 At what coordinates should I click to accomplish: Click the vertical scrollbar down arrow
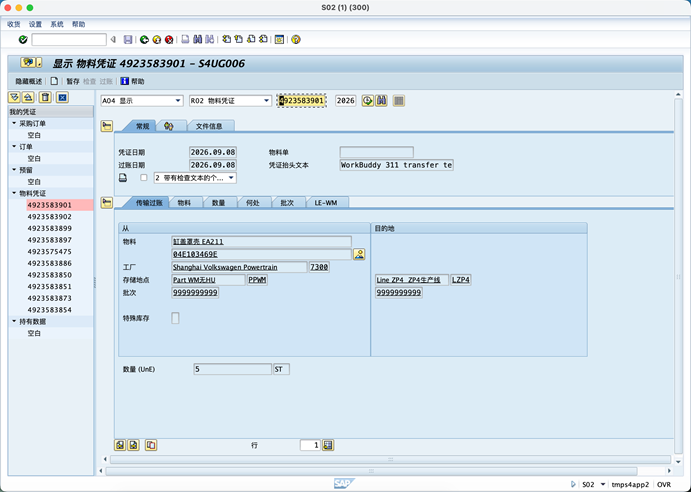(x=678, y=462)
